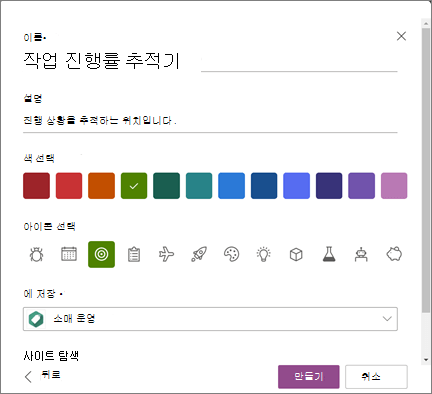Select the green target icon
Image resolution: width=432 pixels, height=394 pixels.
click(101, 254)
